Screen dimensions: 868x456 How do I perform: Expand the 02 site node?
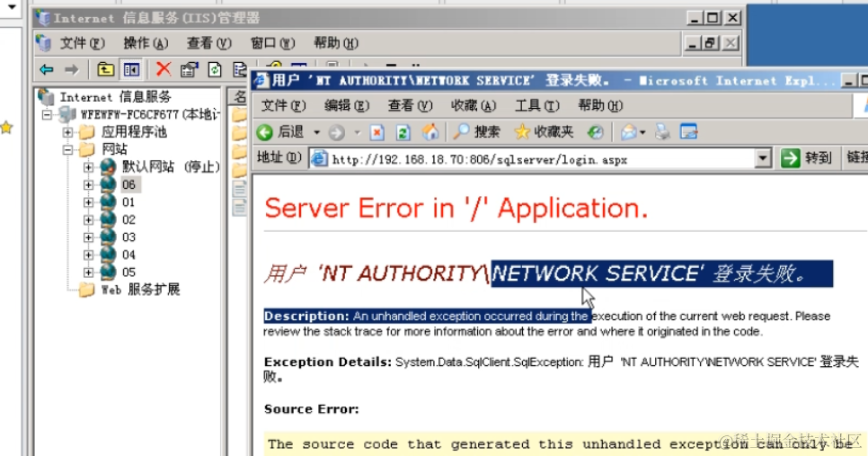point(88,220)
